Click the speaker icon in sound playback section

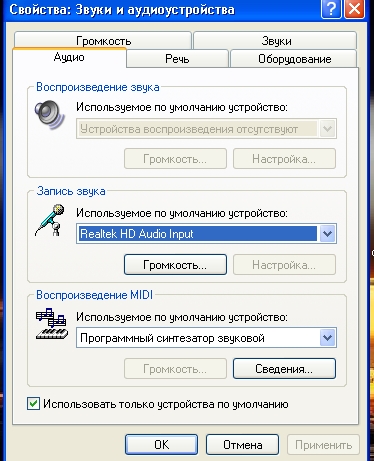(50, 115)
